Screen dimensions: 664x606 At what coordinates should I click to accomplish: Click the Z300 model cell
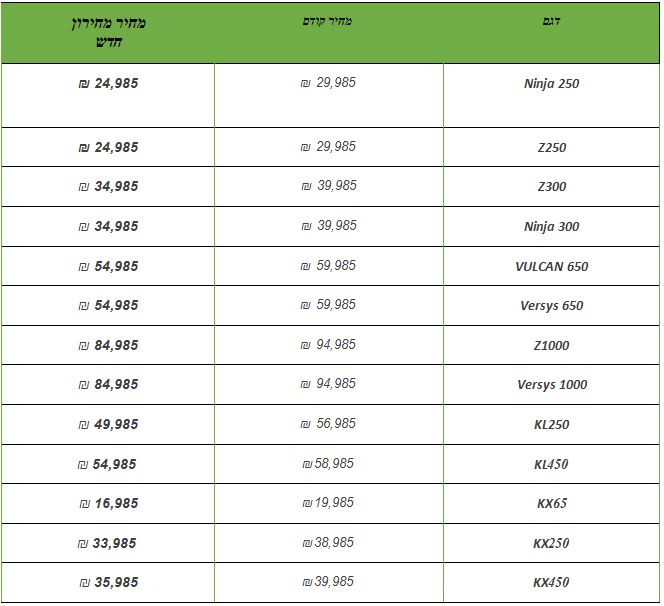(551, 187)
